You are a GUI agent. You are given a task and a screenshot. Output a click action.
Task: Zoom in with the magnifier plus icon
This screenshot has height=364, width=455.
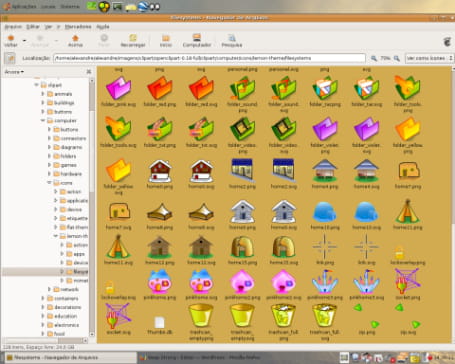397,58
